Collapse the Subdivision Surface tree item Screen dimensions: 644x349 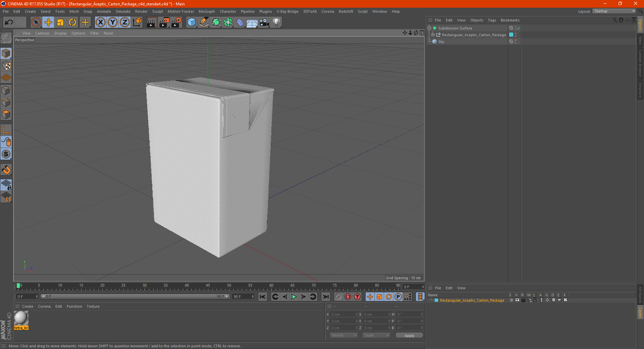pos(429,28)
